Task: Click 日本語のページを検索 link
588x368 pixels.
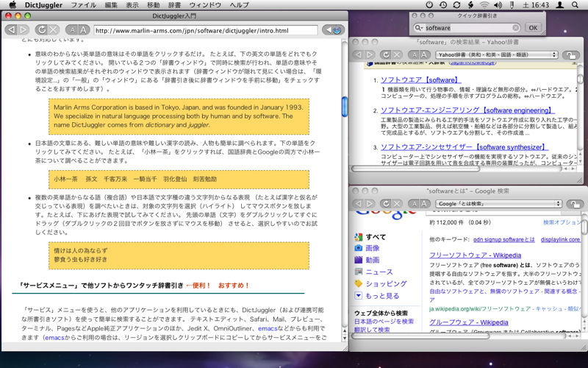Action: point(384,322)
